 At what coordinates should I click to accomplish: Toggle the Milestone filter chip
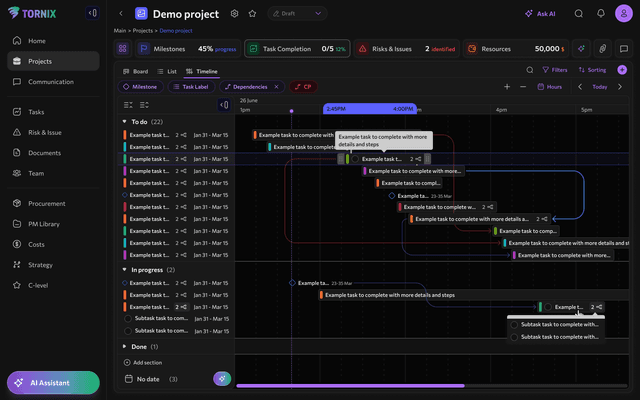140,87
